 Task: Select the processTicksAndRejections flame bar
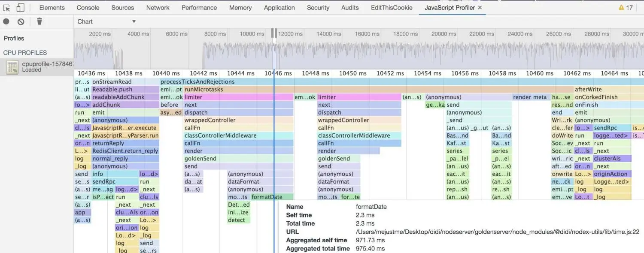pyautogui.click(x=401, y=82)
